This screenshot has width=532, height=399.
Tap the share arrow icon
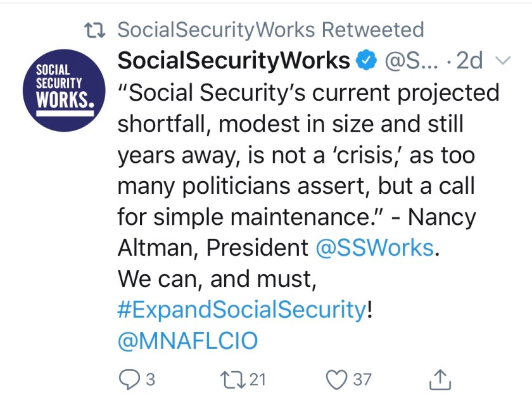pyautogui.click(x=440, y=379)
